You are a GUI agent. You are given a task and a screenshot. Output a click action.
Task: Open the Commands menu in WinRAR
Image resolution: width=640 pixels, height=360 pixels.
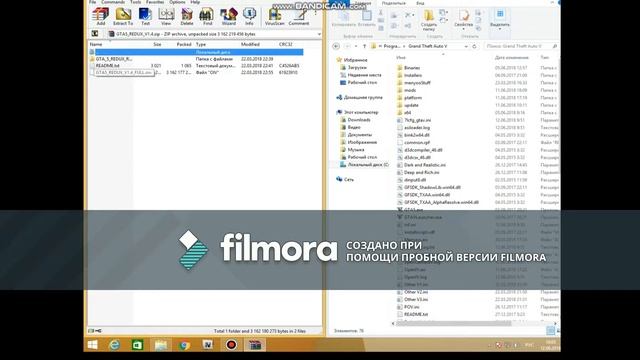coord(113,2)
